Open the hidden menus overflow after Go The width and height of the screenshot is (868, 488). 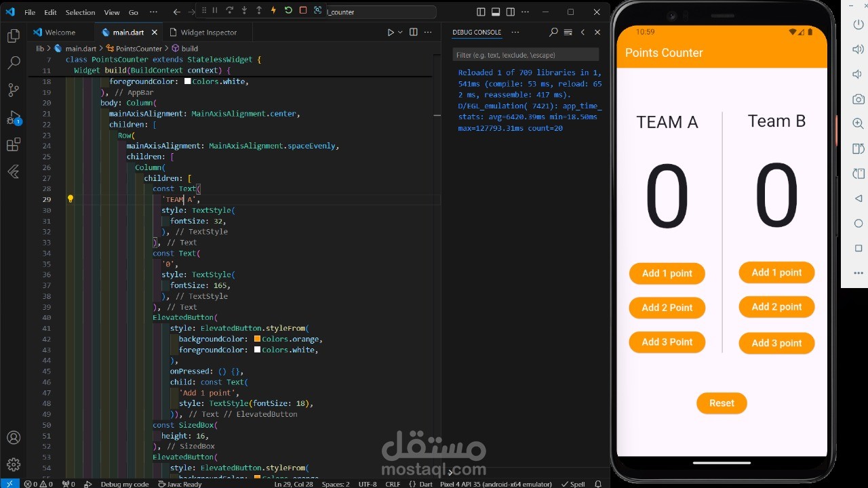pyautogui.click(x=153, y=12)
